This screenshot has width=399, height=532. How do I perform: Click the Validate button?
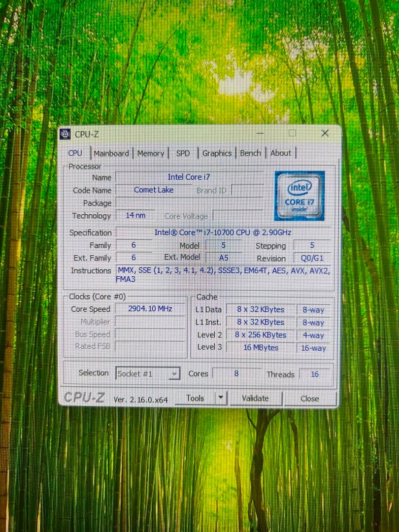[x=255, y=398]
